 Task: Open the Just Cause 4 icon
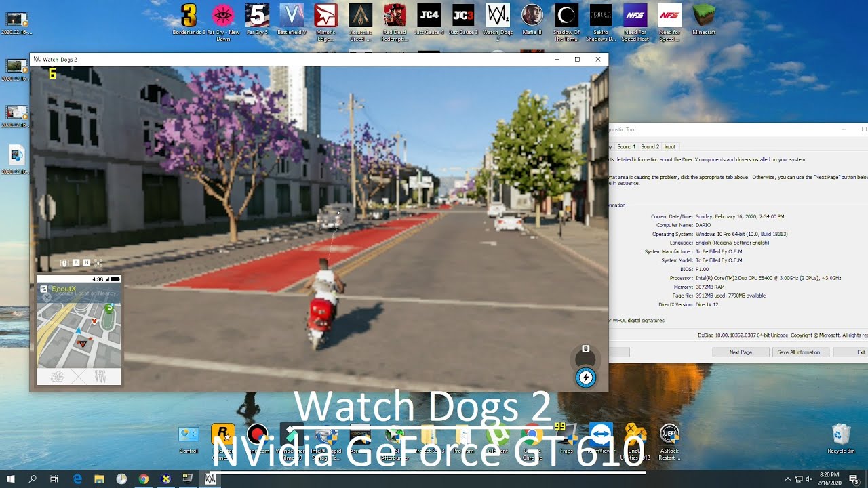(429, 20)
